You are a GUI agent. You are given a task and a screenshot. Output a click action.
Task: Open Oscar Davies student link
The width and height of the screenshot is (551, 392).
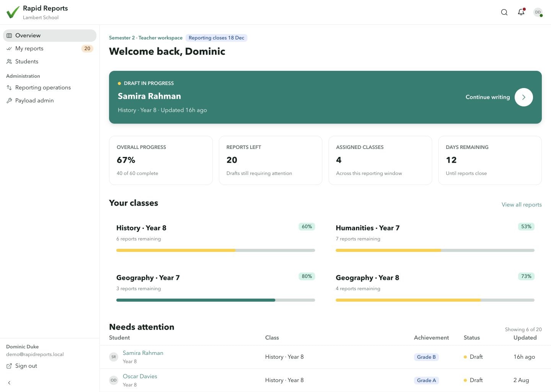(140, 376)
